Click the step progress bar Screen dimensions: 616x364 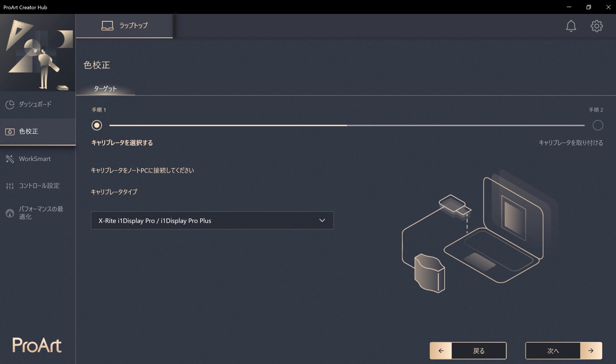tap(347, 125)
